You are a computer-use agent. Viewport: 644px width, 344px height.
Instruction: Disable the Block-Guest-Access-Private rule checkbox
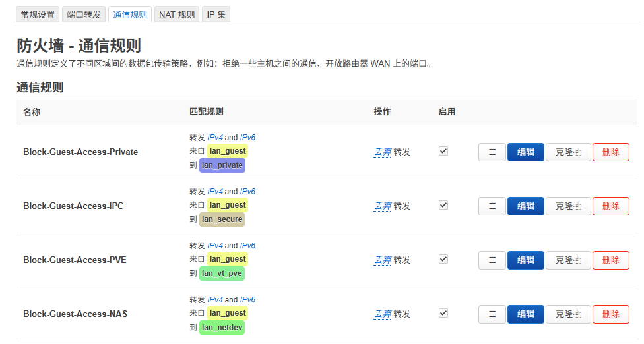click(443, 151)
